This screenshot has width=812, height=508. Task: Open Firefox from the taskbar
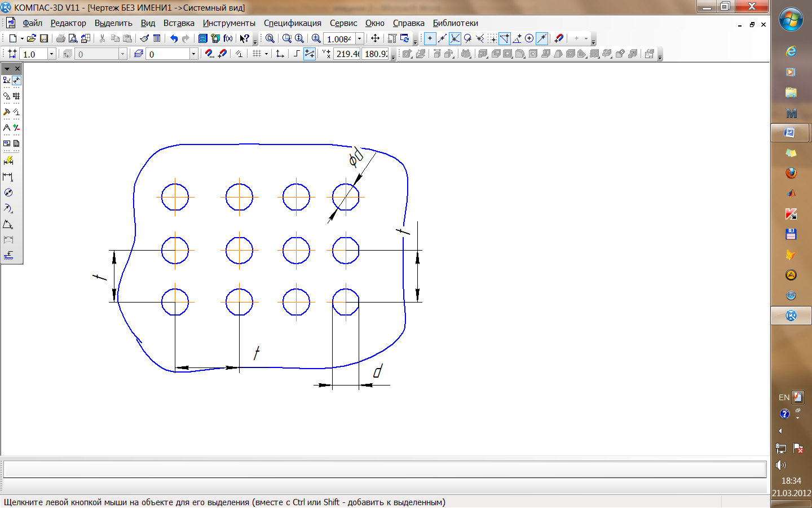tap(791, 173)
